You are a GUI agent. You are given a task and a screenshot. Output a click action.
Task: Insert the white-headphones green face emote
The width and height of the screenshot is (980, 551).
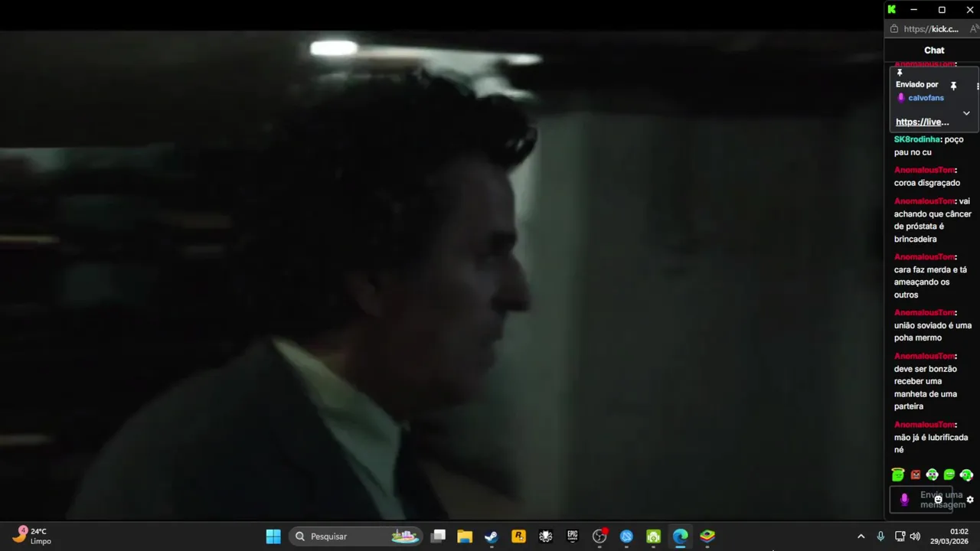(932, 475)
